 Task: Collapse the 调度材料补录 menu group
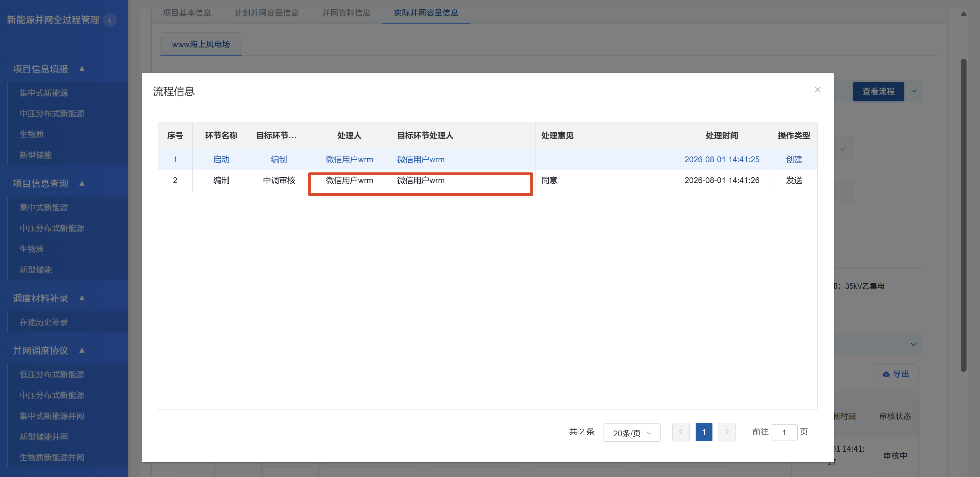click(x=82, y=298)
